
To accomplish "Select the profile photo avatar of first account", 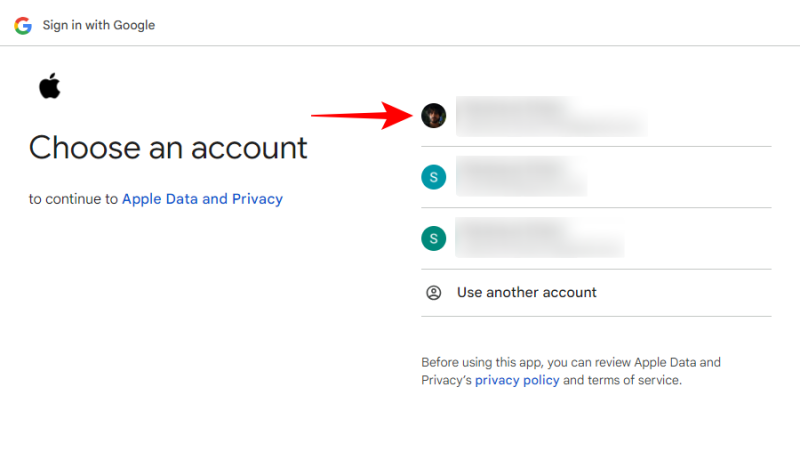I will pos(433,116).
